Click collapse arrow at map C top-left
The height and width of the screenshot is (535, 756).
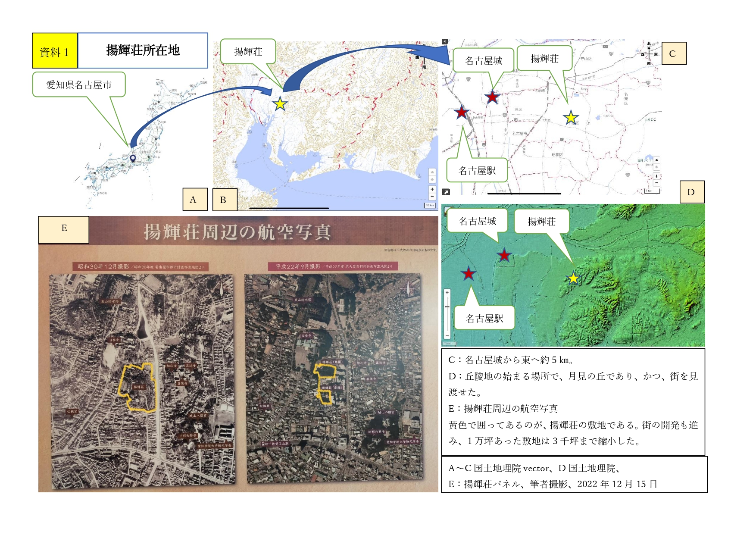[445, 42]
